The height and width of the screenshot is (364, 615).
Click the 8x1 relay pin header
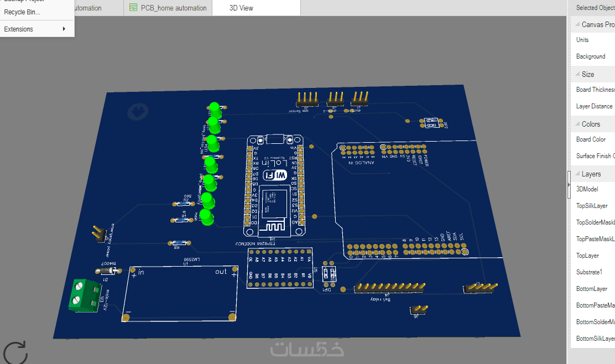click(x=389, y=287)
